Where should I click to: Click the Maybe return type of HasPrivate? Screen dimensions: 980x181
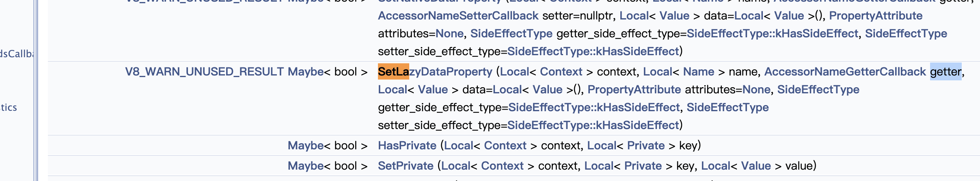click(306, 146)
